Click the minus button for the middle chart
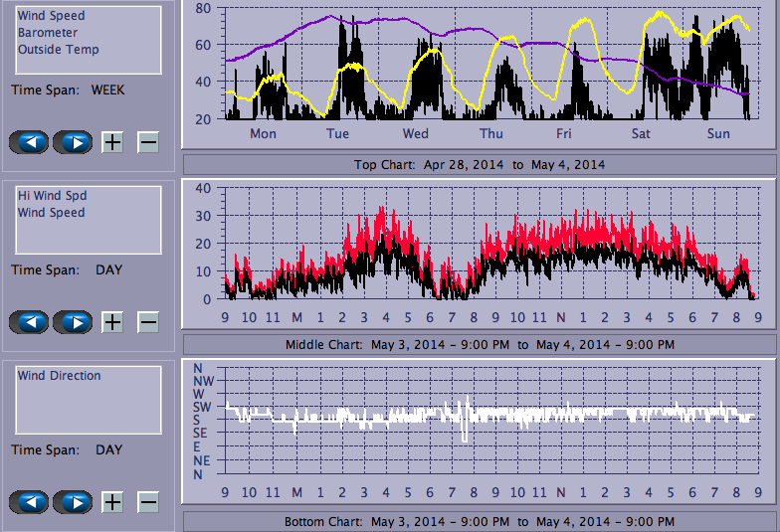The width and height of the screenshot is (780, 532). pyautogui.click(x=147, y=322)
